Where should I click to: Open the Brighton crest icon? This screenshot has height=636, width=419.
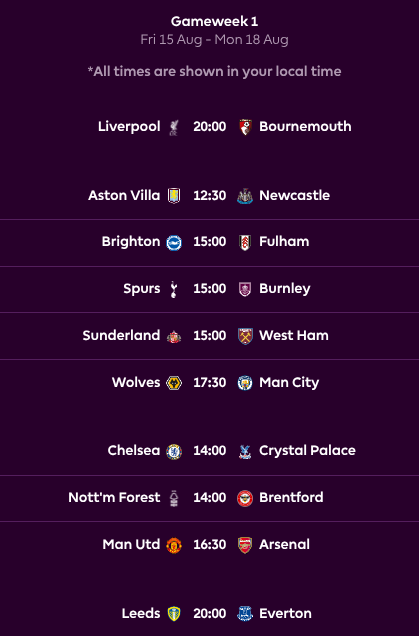point(174,243)
